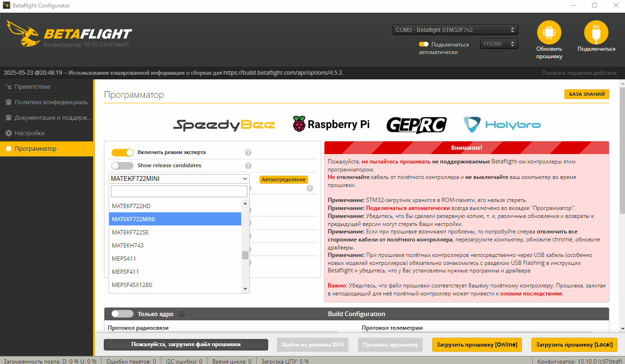Open the 115200 baud rate dropdown
This screenshot has height=364, width=625.
coord(499,44)
